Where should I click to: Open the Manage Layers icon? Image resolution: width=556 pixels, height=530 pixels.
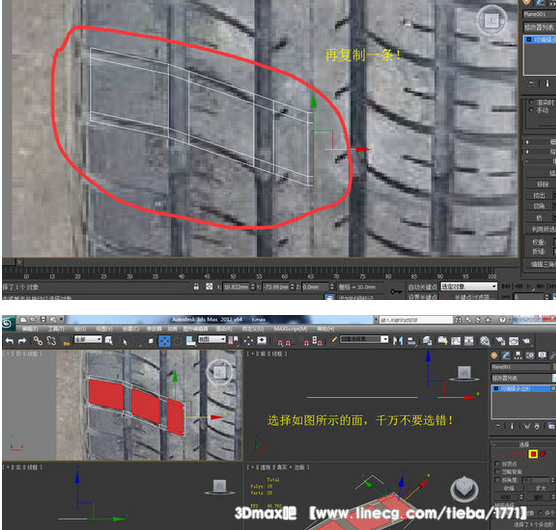click(427, 341)
